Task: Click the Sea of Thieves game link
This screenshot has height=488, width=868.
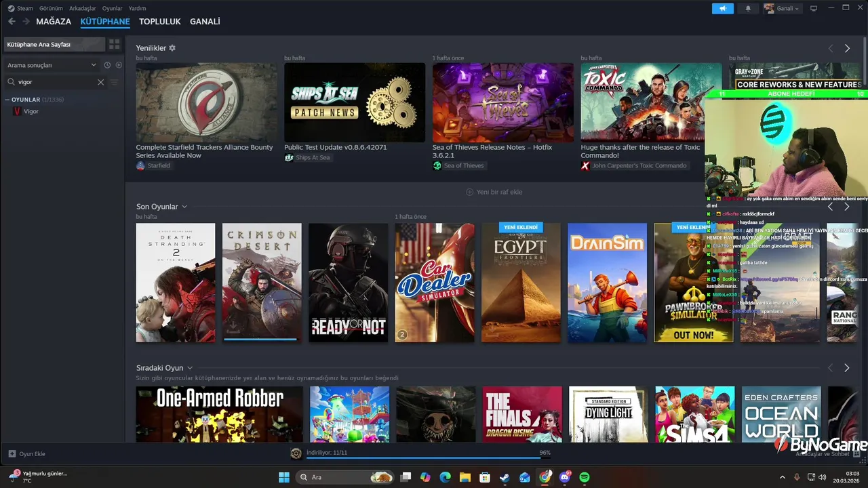Action: 458,166
